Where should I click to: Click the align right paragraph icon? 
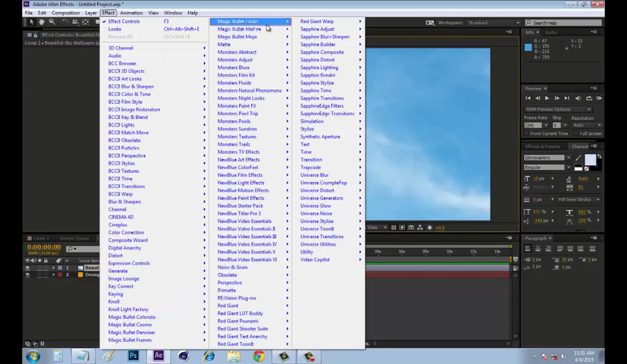548,249
